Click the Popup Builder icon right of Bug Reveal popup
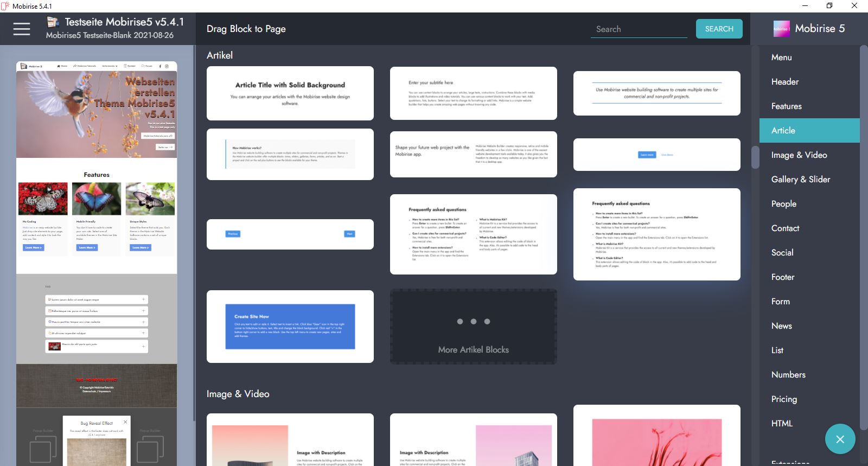Image resolution: width=868 pixels, height=466 pixels. coord(150,450)
